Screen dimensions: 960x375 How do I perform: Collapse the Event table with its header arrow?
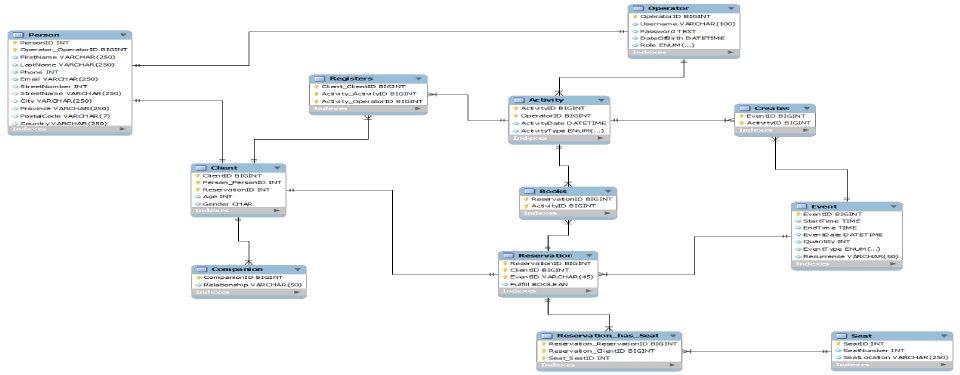[x=894, y=206]
